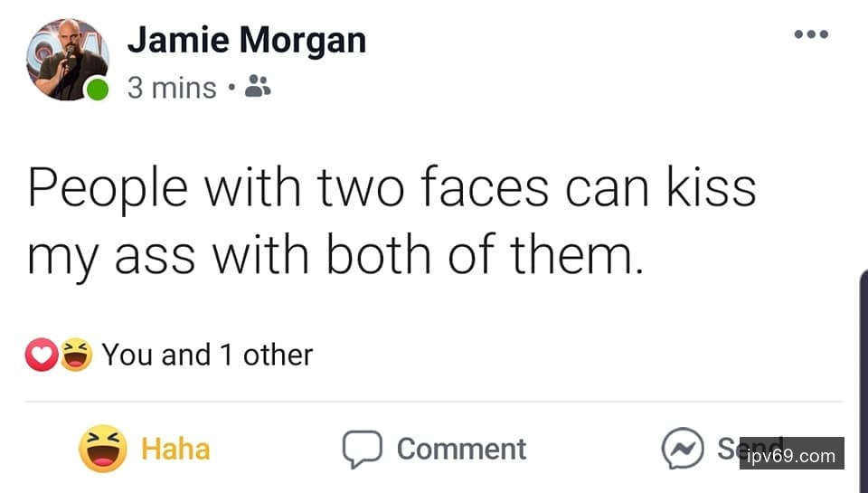Click the dark bar at right edge
The height and width of the screenshot is (493, 868).
pyautogui.click(x=863, y=380)
